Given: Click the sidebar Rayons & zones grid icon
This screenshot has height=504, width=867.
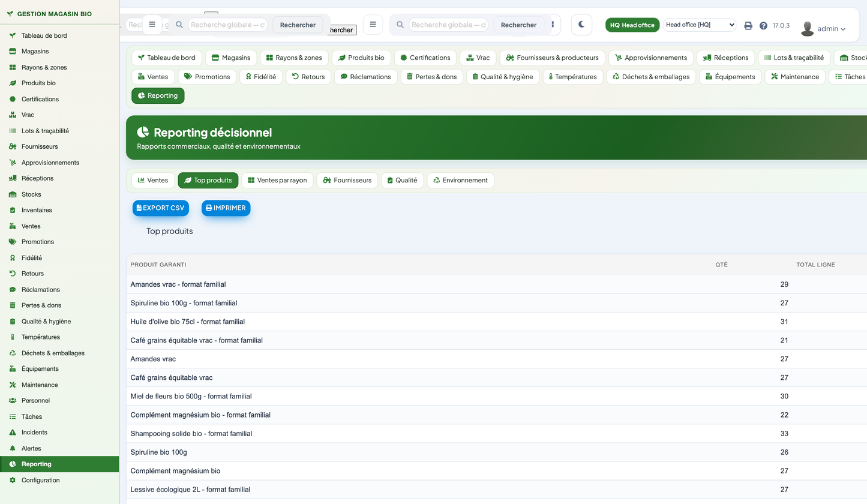Looking at the screenshot, I should (x=12, y=68).
